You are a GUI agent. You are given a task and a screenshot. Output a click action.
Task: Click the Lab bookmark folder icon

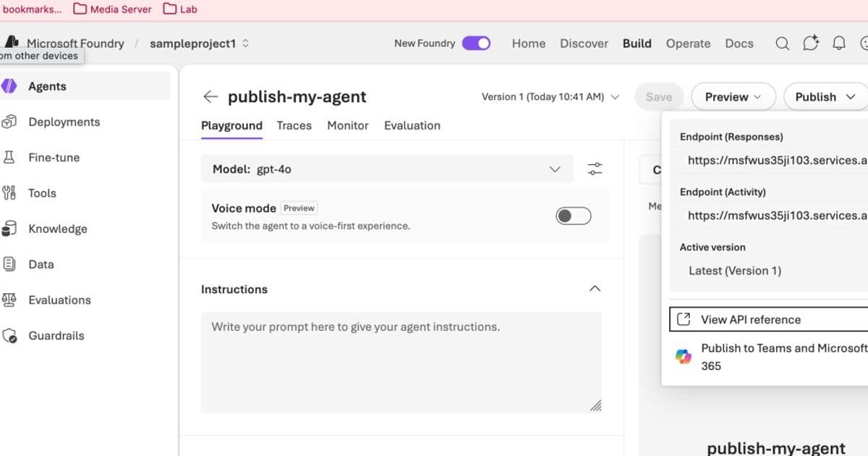[x=170, y=9]
